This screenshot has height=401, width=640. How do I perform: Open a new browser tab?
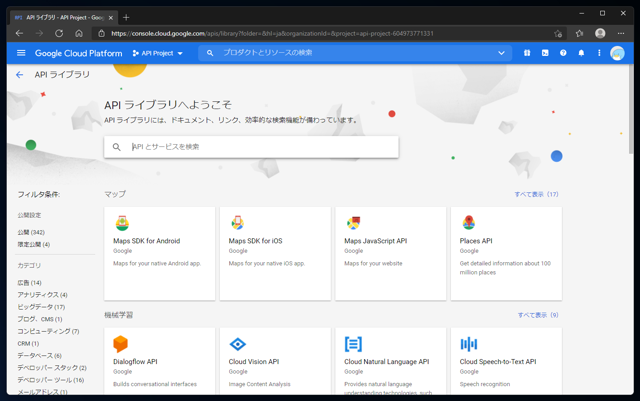click(126, 18)
